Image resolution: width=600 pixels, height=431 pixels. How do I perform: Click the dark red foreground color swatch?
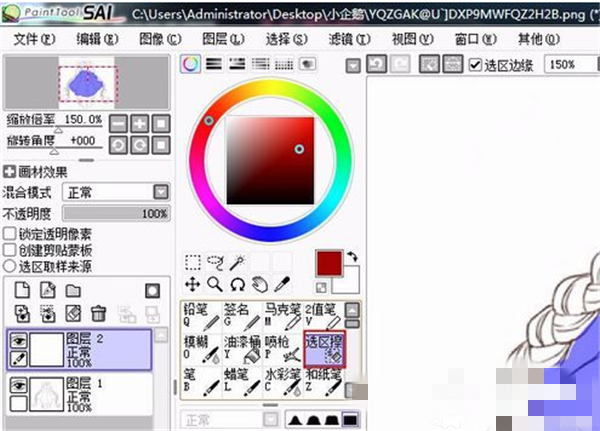click(329, 264)
